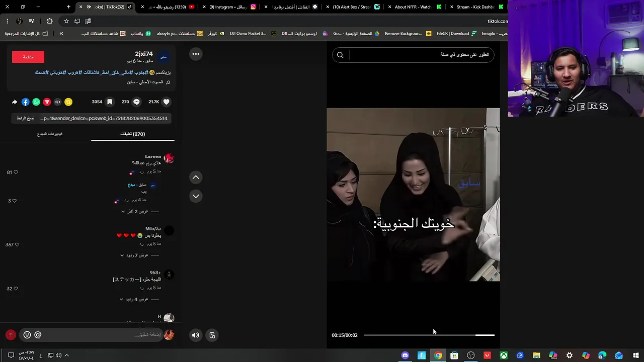
Task: Open Chrome from the taskbar
Action: pos(438,355)
